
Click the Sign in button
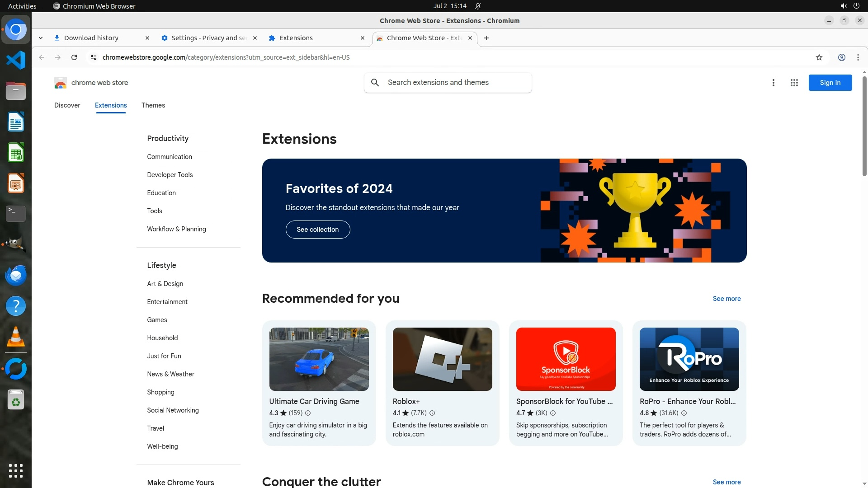(830, 83)
